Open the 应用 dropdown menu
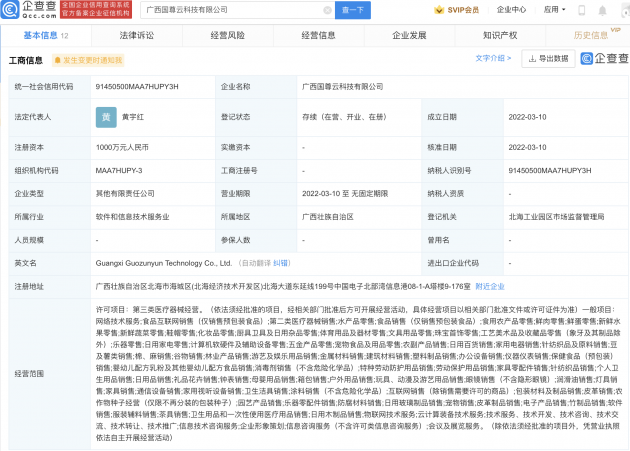The height and width of the screenshot is (451, 630). coord(554,10)
